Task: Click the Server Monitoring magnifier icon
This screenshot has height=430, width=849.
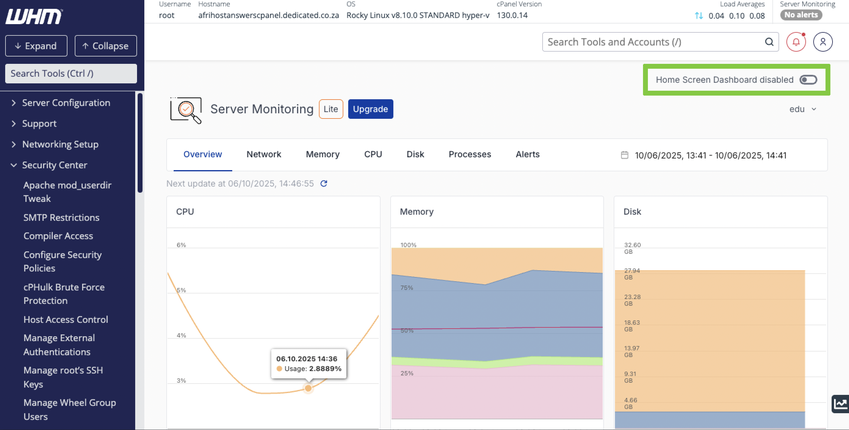Action: click(x=186, y=109)
